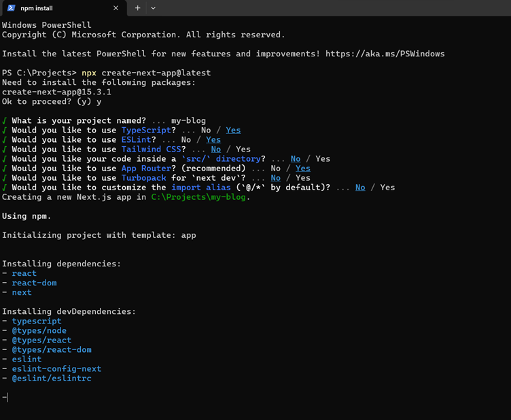The height and width of the screenshot is (420, 511).
Task: Click the PowerShell icon in the tab
Action: click(12, 8)
